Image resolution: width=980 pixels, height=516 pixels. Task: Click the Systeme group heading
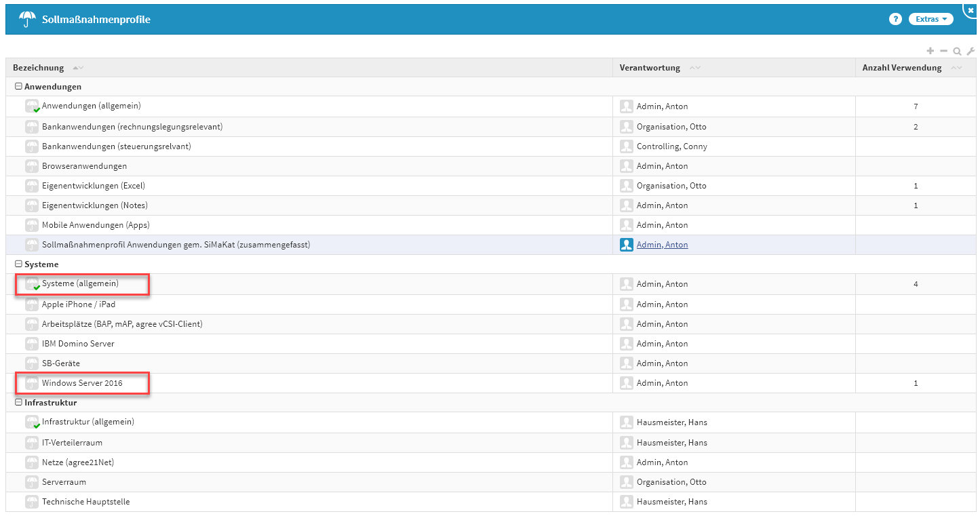[x=41, y=264]
